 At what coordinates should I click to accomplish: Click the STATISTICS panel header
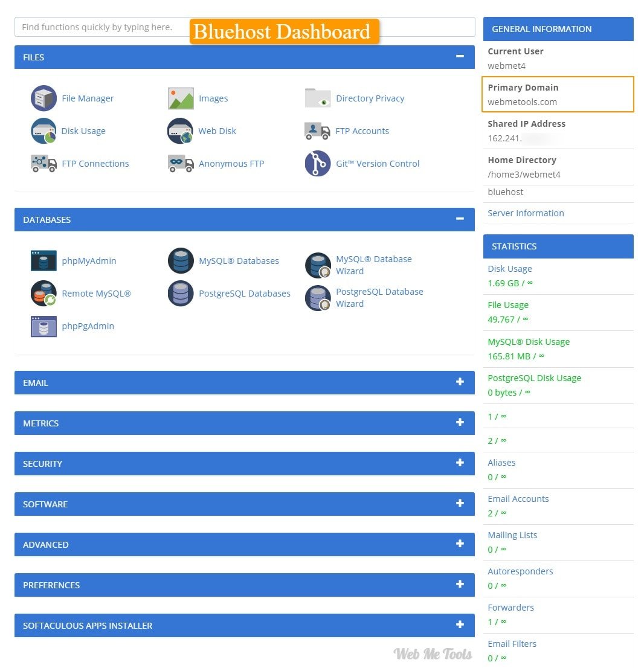[558, 246]
